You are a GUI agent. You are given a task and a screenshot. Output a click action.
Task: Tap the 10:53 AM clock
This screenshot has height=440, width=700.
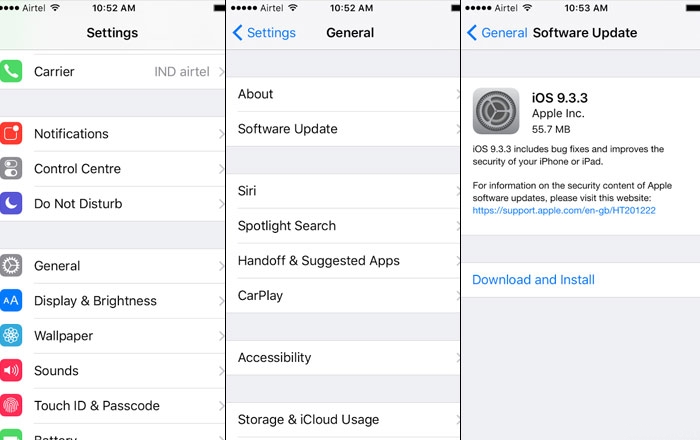(x=586, y=8)
